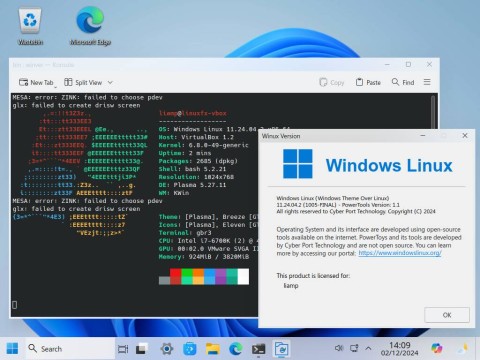
Task: Open Task View in the taskbar
Action: [x=123, y=349]
